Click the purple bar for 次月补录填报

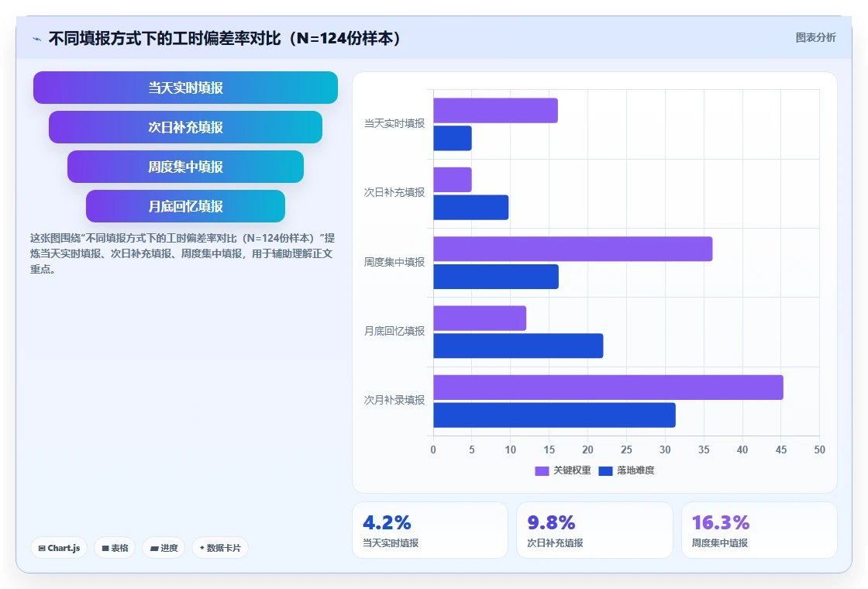point(608,387)
